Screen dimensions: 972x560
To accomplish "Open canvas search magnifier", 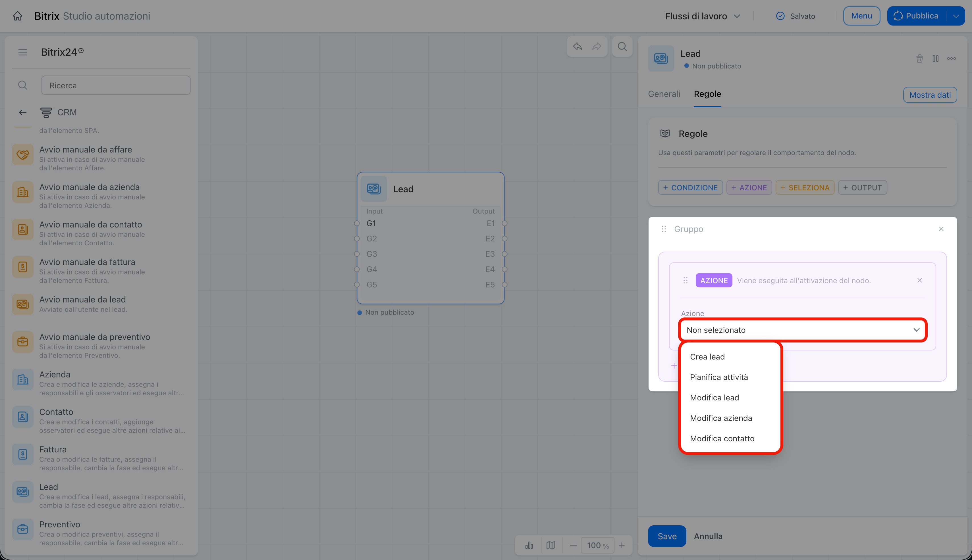I will point(622,47).
